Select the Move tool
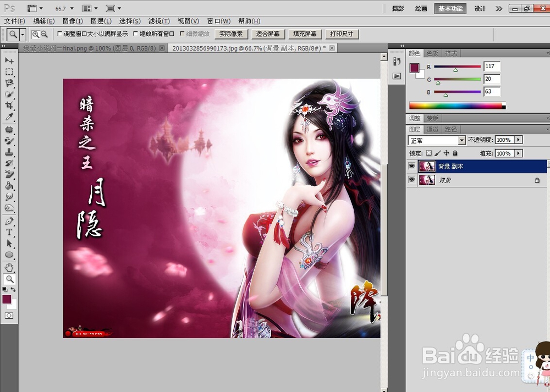The height and width of the screenshot is (392, 550). point(9,60)
